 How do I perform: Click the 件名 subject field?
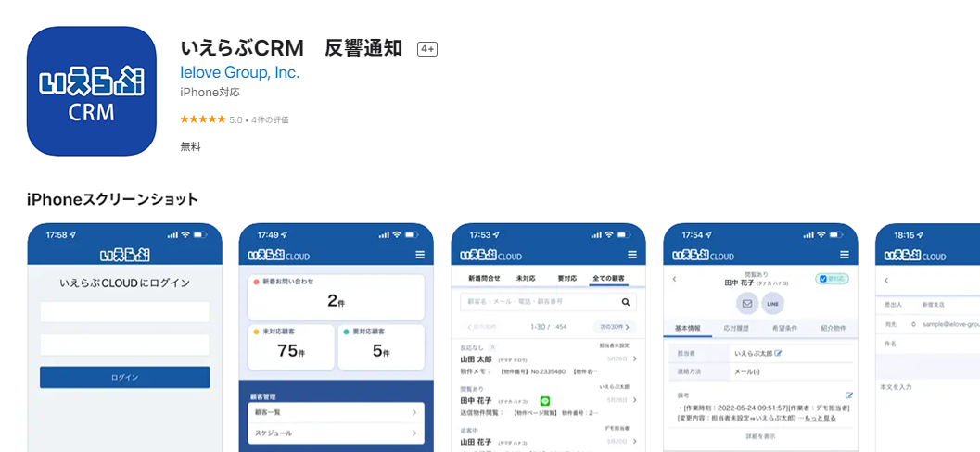click(x=927, y=344)
